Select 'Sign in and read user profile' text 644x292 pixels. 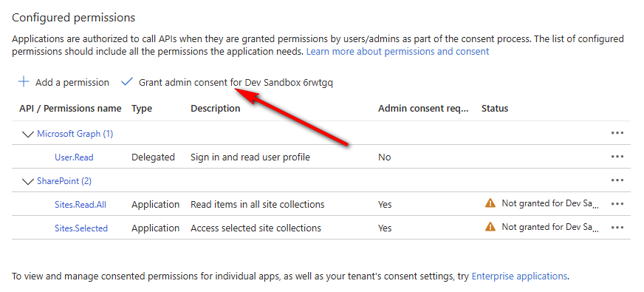click(x=250, y=157)
